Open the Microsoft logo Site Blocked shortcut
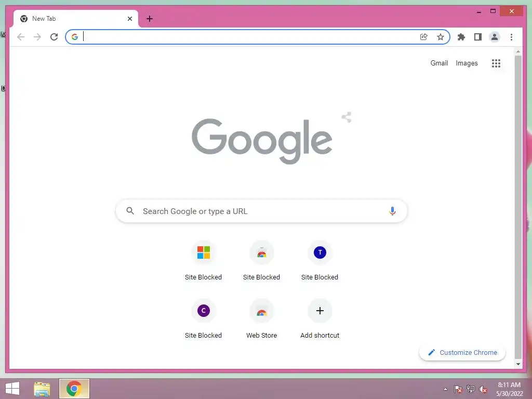The height and width of the screenshot is (399, 532). click(x=203, y=261)
